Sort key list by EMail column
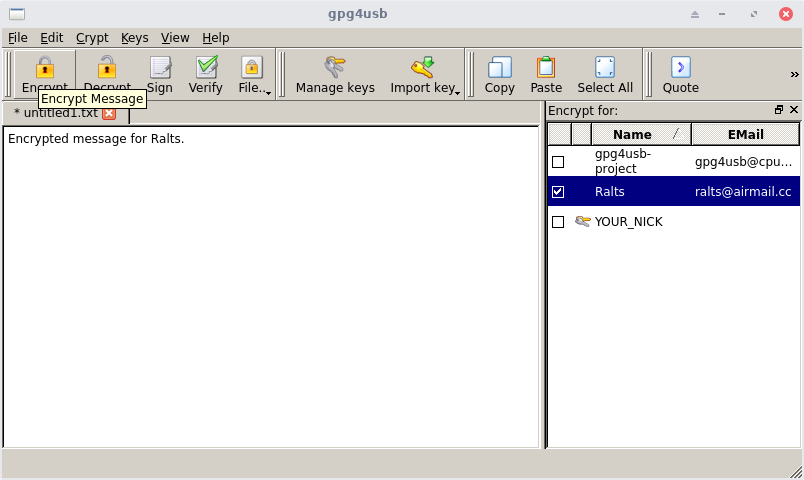Image resolution: width=804 pixels, height=480 pixels. [x=746, y=134]
